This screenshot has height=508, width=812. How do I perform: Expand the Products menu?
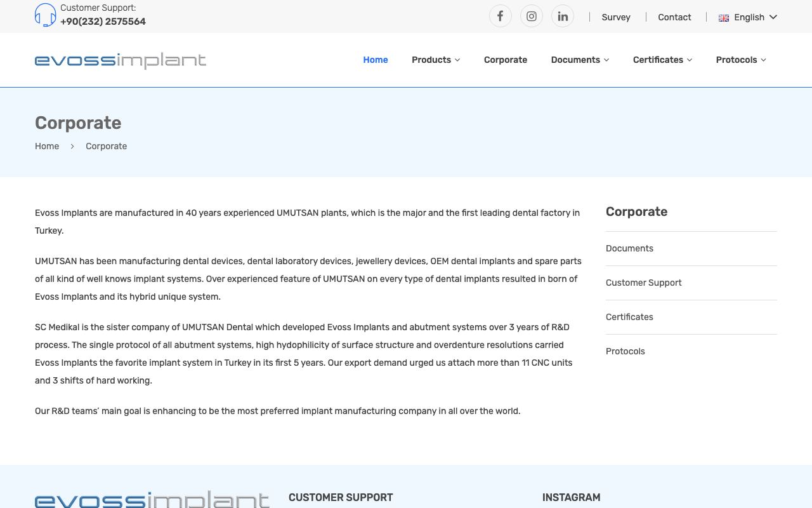436,60
